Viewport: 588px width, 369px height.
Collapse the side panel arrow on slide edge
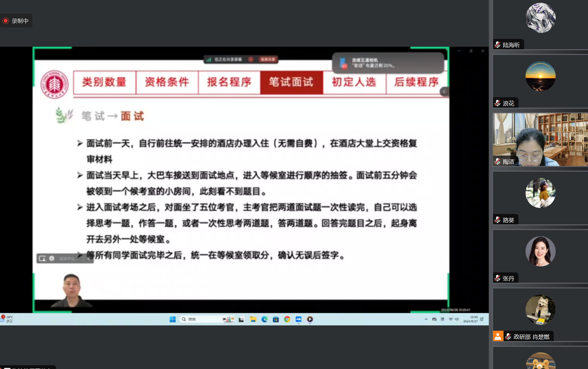445,91
